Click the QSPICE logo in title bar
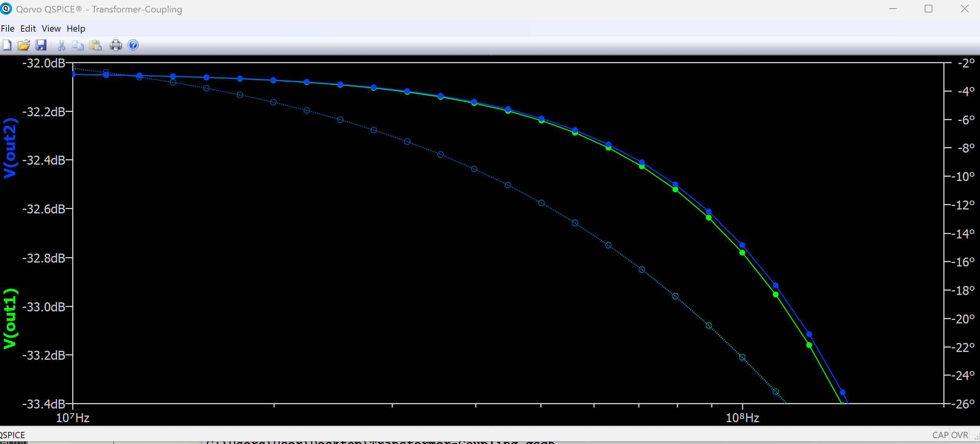The height and width of the screenshot is (444, 980). tap(6, 9)
